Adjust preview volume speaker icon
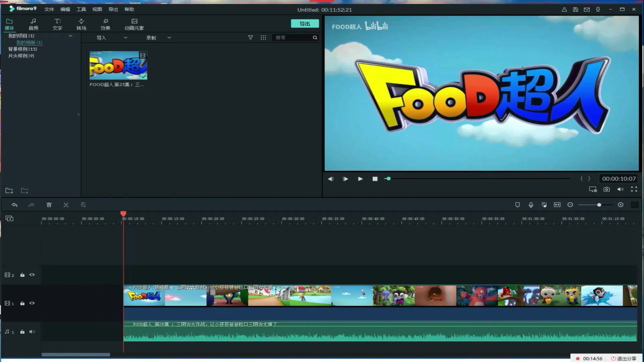Screen dimensions: 644x362 tap(620, 189)
